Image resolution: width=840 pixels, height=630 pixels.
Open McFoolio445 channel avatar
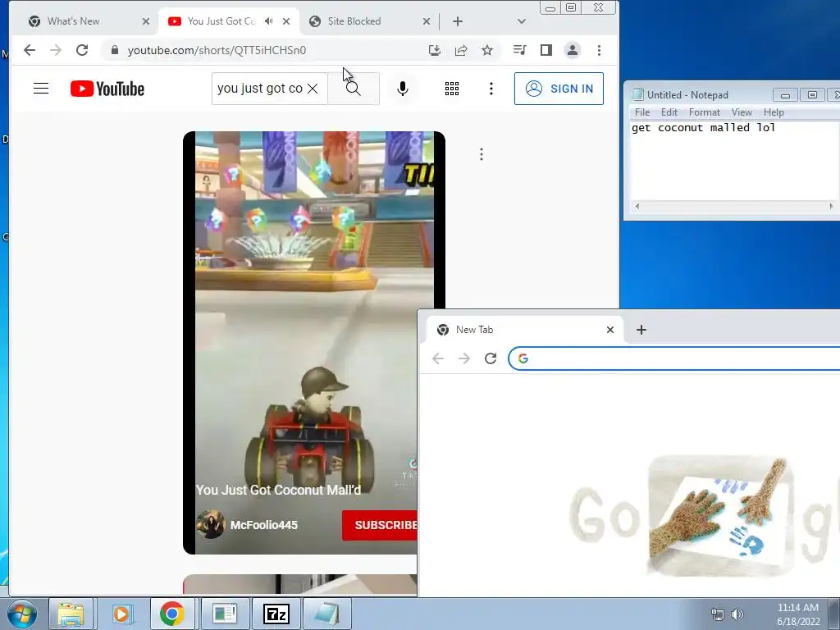[210, 524]
